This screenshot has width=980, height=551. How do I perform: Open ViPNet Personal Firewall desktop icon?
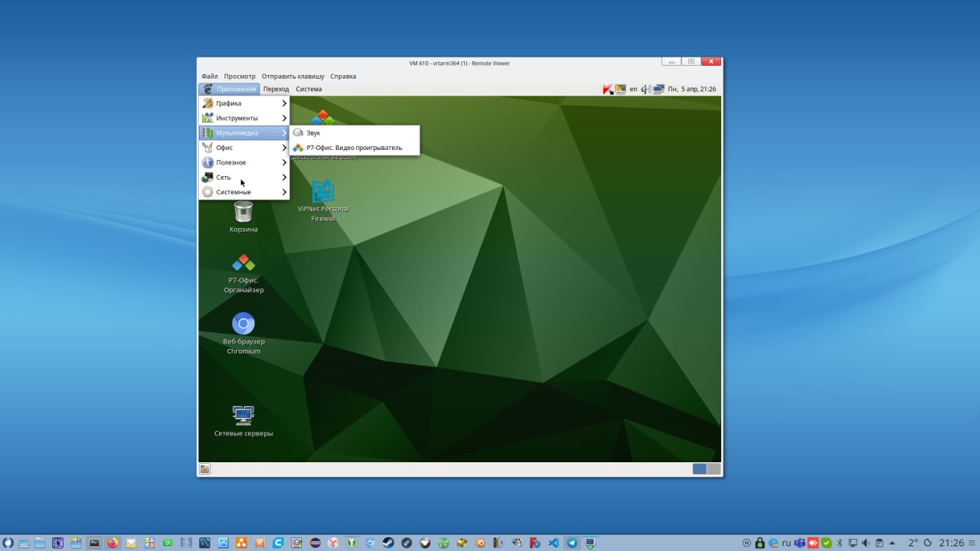[323, 201]
